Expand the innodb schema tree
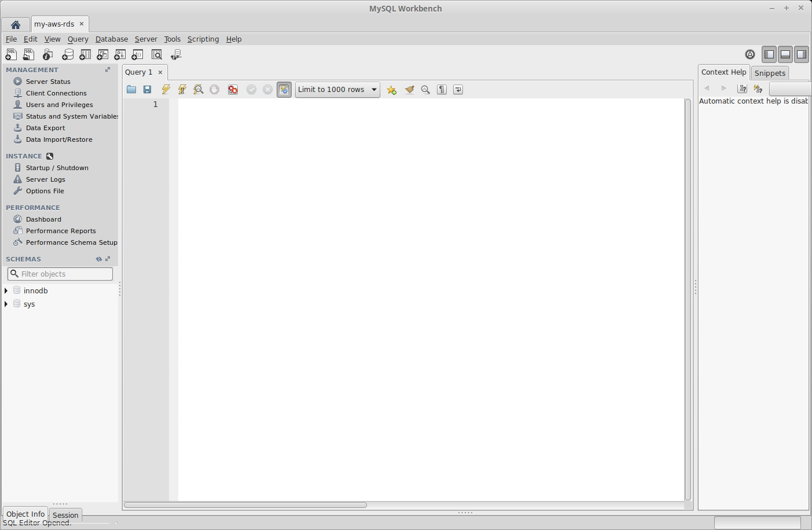812x530 pixels. 6,290
